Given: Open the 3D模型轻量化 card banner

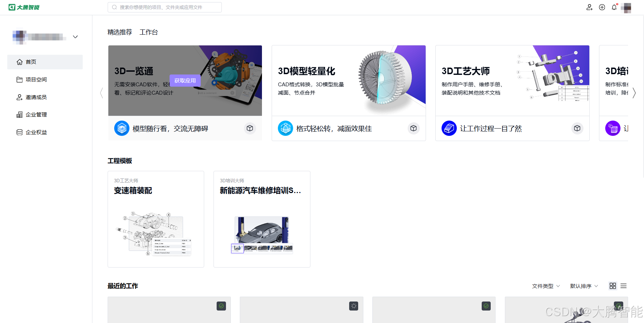Looking at the screenshot, I should (x=349, y=80).
